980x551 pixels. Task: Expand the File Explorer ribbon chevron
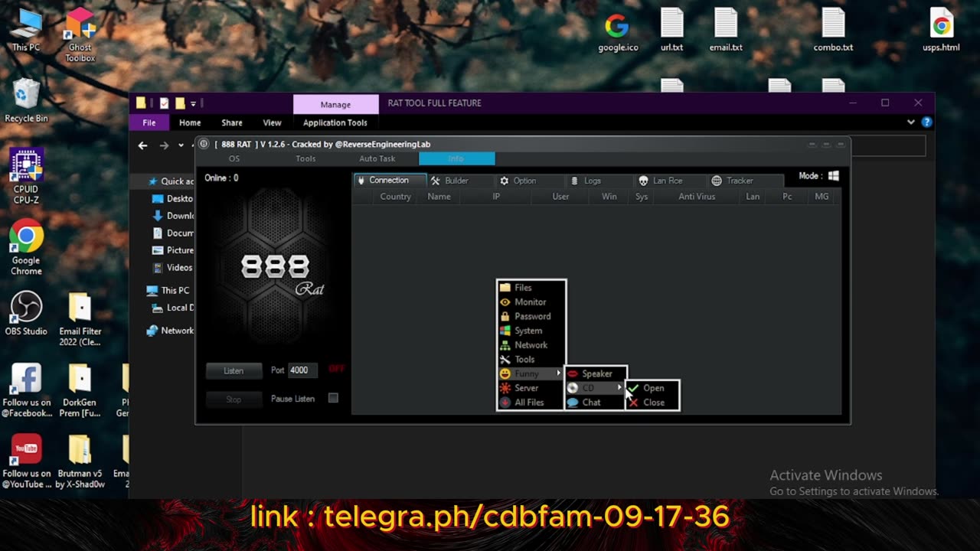tap(911, 122)
